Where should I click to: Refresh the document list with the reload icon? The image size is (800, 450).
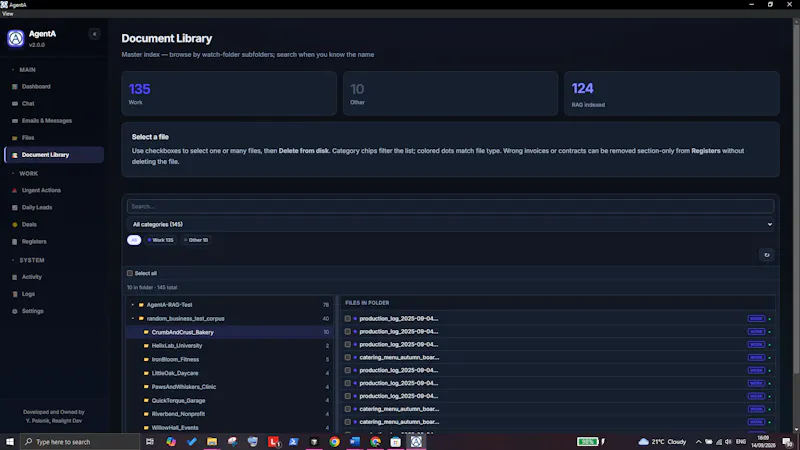point(766,255)
